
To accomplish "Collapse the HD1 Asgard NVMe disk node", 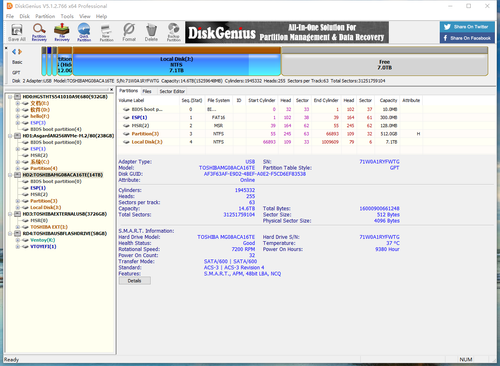I will (10, 136).
